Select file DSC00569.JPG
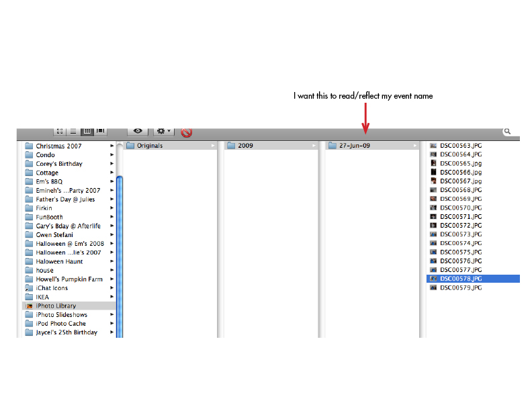Screen dimensions: 532x411 tap(473, 199)
